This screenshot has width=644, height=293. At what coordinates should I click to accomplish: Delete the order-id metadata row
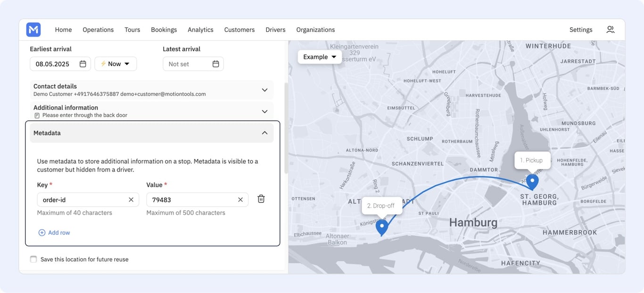(x=261, y=199)
